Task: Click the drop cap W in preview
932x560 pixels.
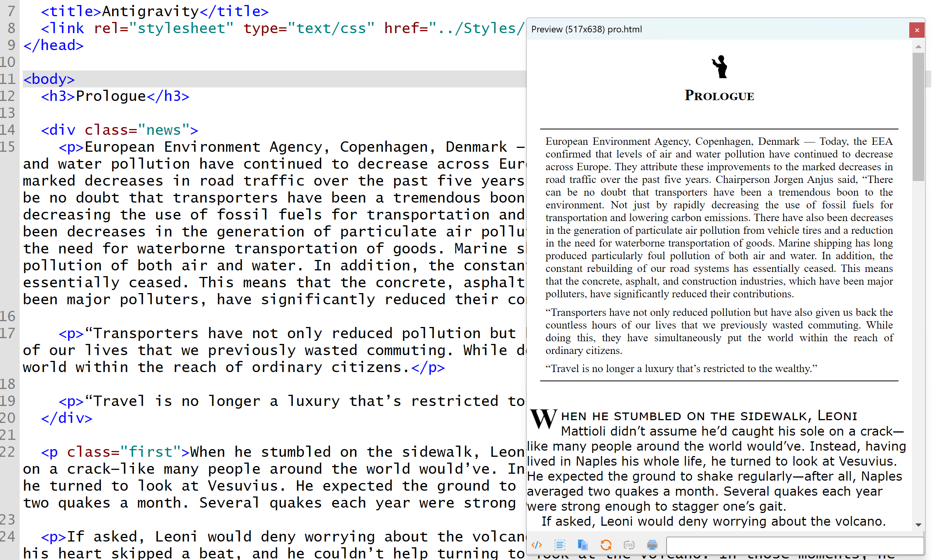Action: point(543,419)
